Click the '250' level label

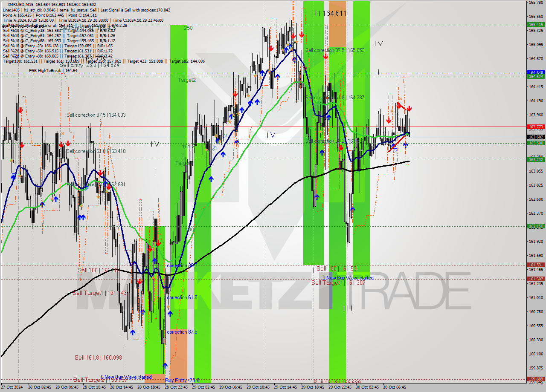pyautogui.click(x=188, y=28)
